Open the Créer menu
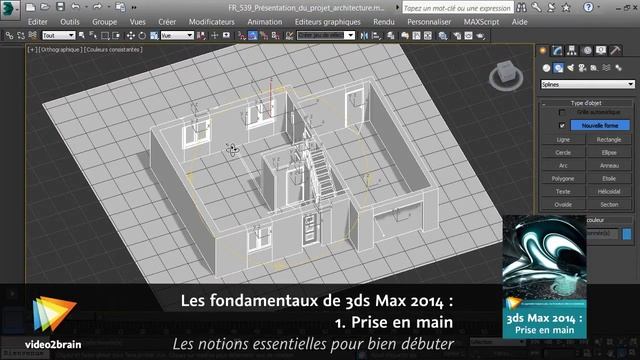Screen dimensions: 640x360 click(x=167, y=22)
